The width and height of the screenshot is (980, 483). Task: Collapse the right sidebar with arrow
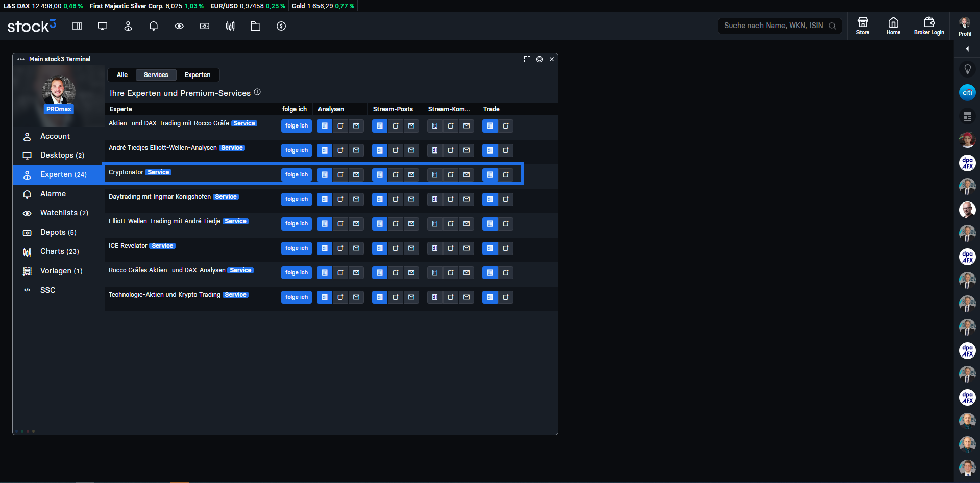pyautogui.click(x=967, y=49)
